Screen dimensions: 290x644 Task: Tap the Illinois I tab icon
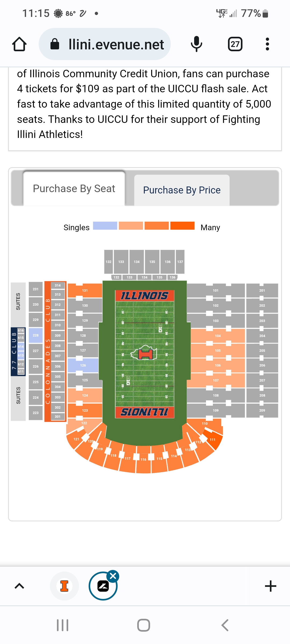64,586
